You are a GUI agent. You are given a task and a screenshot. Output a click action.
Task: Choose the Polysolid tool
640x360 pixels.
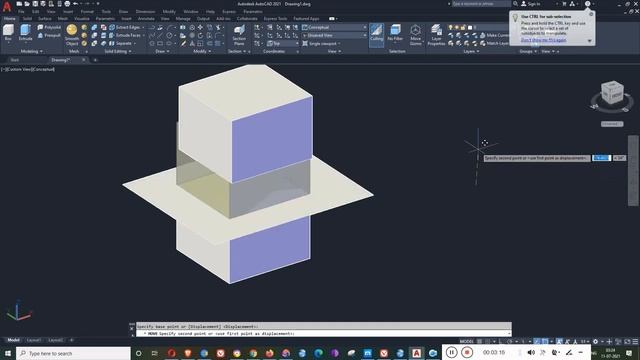pos(49,27)
